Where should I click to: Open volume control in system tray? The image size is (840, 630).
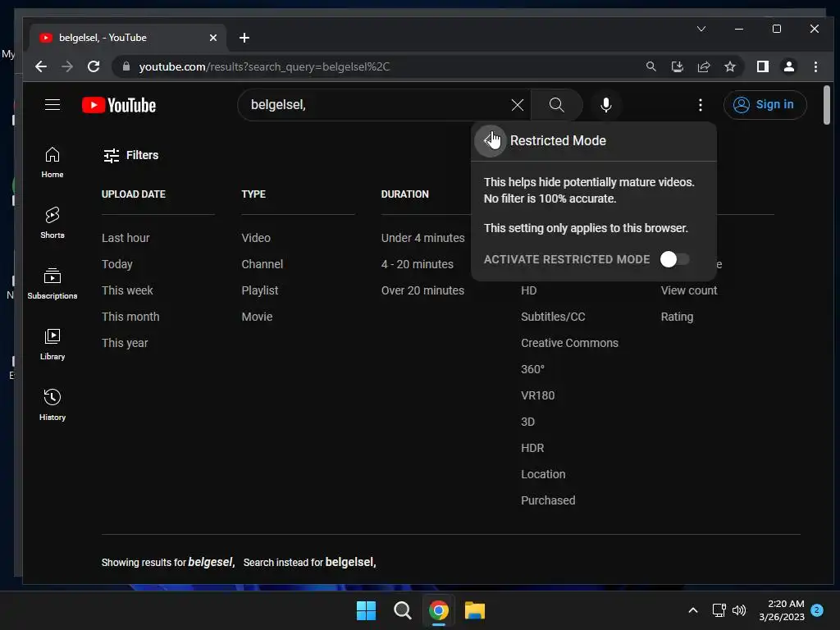[739, 610]
